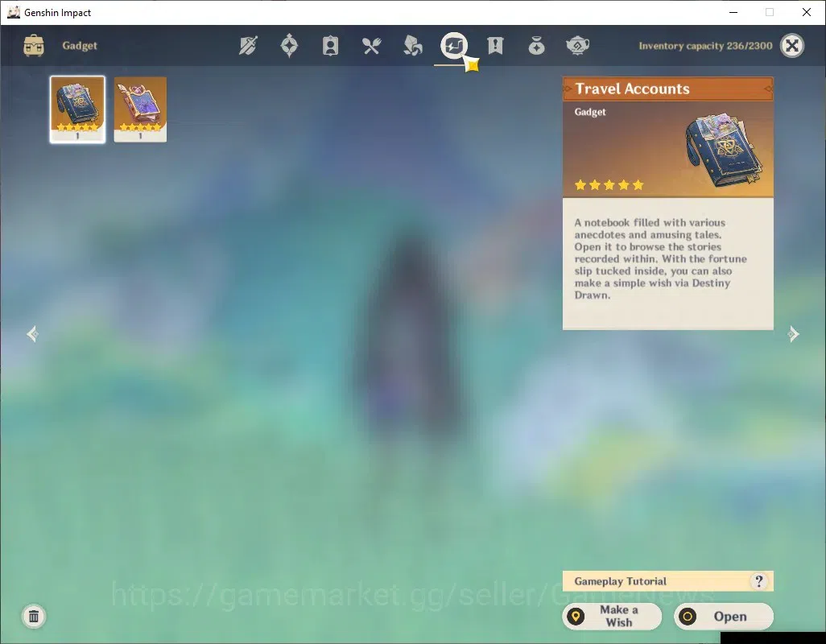Image resolution: width=826 pixels, height=644 pixels.
Task: Click the backpack inventory icon
Action: (x=34, y=46)
